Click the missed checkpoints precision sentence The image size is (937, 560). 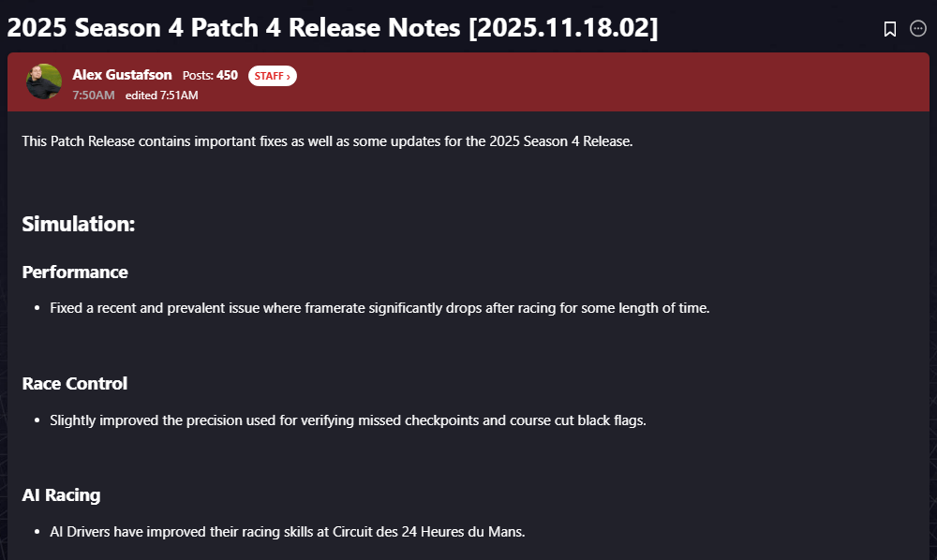point(348,420)
